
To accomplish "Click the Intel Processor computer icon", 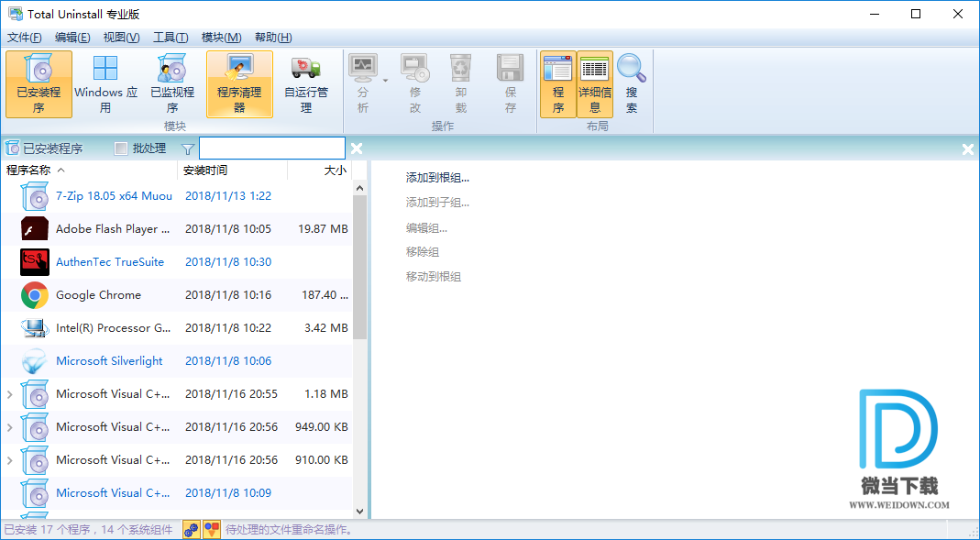I will coord(34,328).
